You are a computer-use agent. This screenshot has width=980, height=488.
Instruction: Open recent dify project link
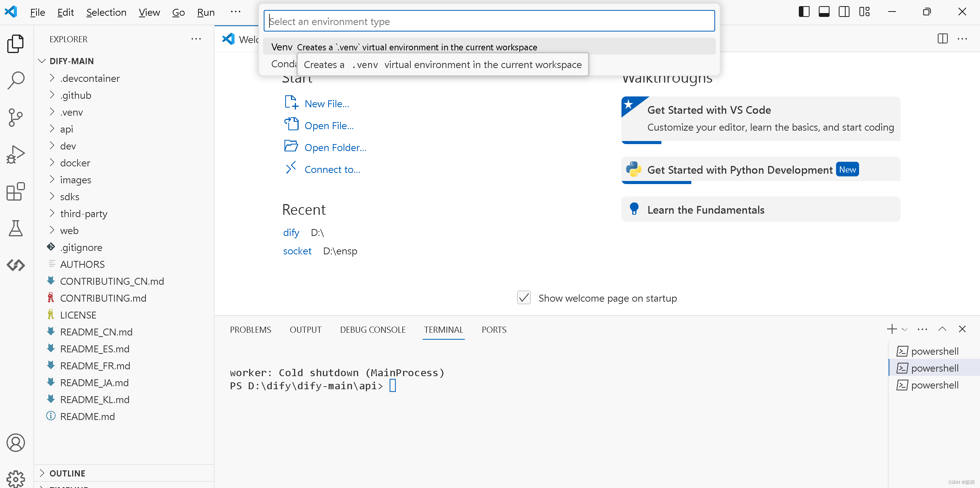point(291,232)
